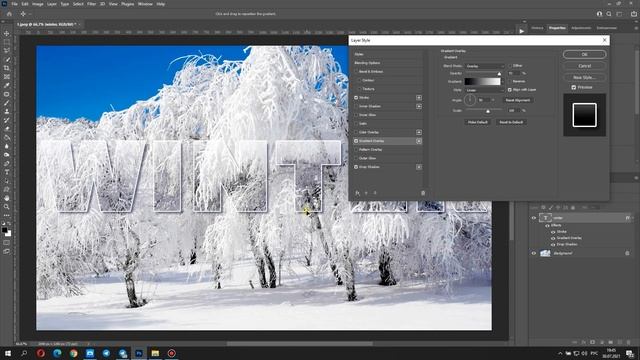The width and height of the screenshot is (640, 360).
Task: Open the Image menu
Action: point(38,4)
